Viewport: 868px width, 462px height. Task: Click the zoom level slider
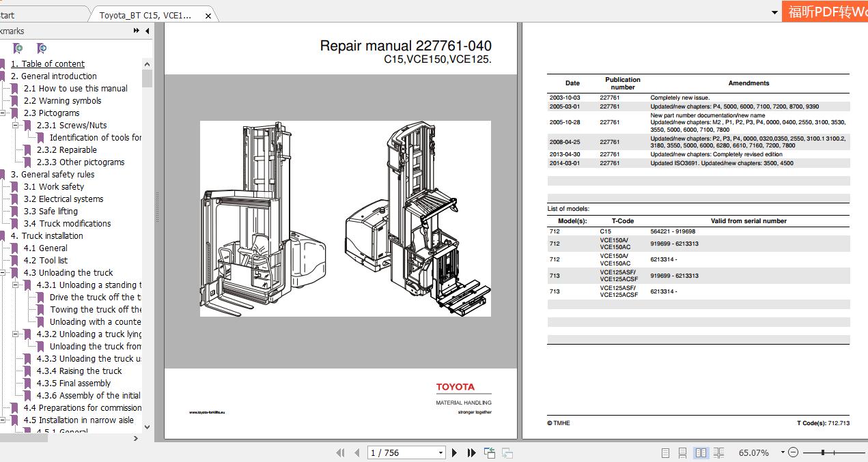[823, 452]
